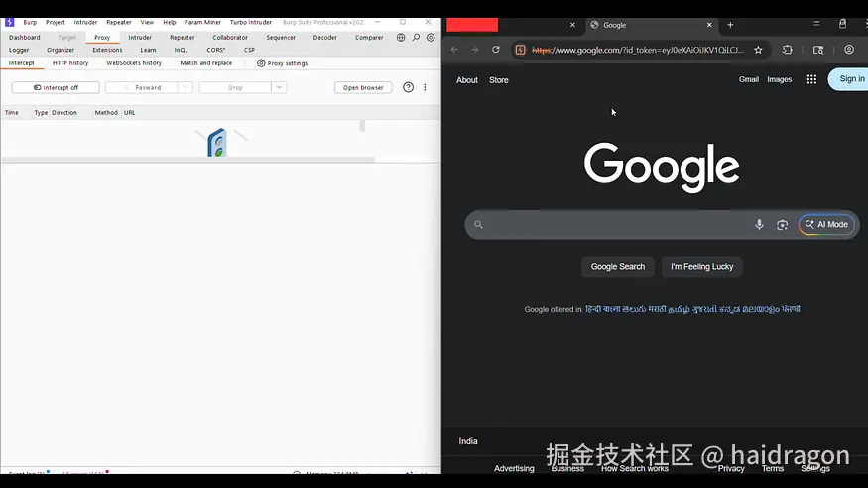
Task: Click the Burp search magnifier icon
Action: [416, 37]
